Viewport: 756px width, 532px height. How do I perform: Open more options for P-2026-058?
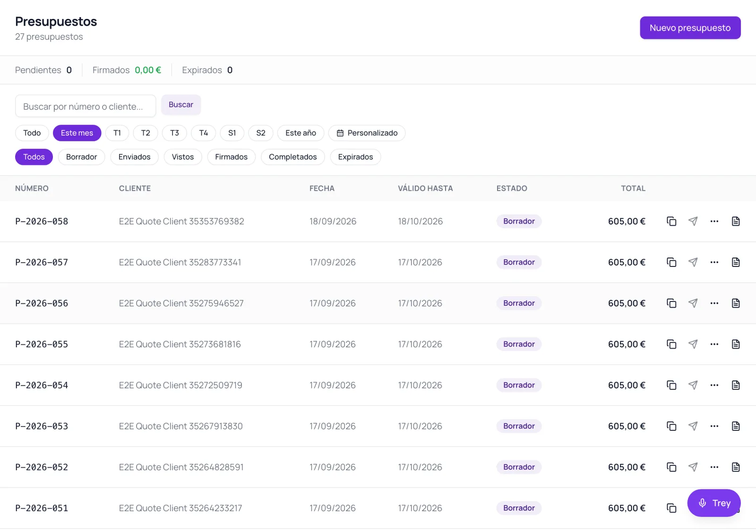coord(714,221)
